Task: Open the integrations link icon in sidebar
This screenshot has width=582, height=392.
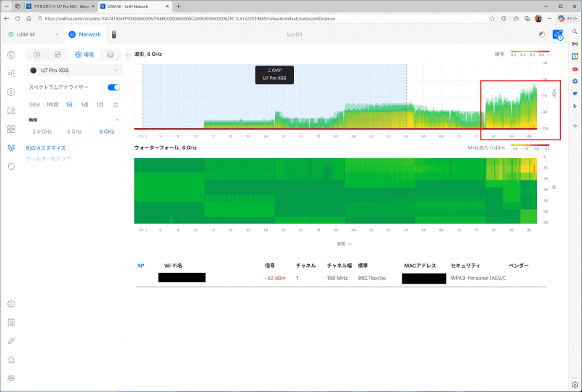Action: 12,341
